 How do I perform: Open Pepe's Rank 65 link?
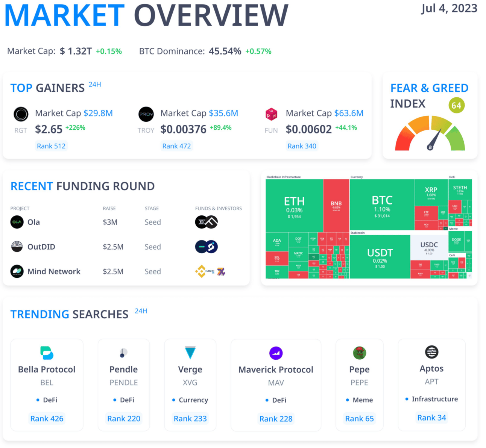point(360,418)
